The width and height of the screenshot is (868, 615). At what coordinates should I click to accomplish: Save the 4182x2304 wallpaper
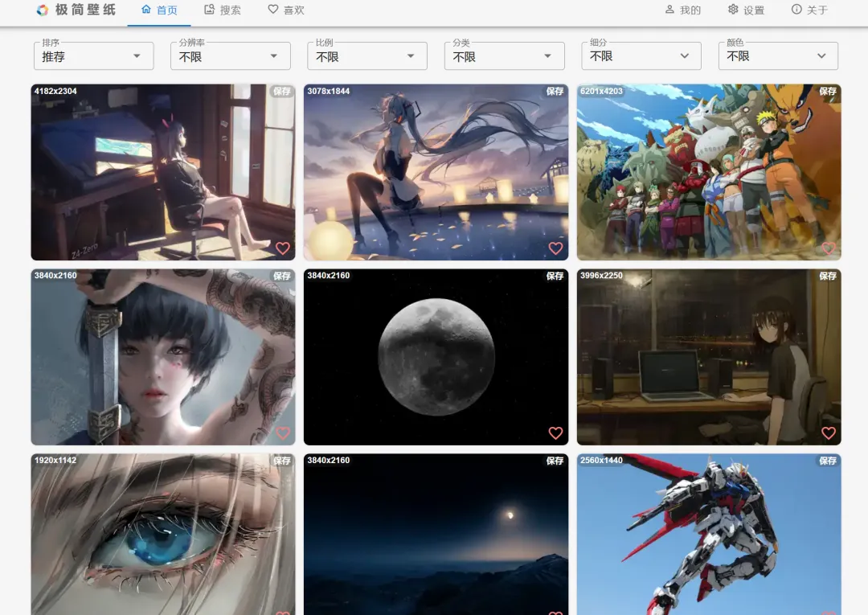[282, 92]
